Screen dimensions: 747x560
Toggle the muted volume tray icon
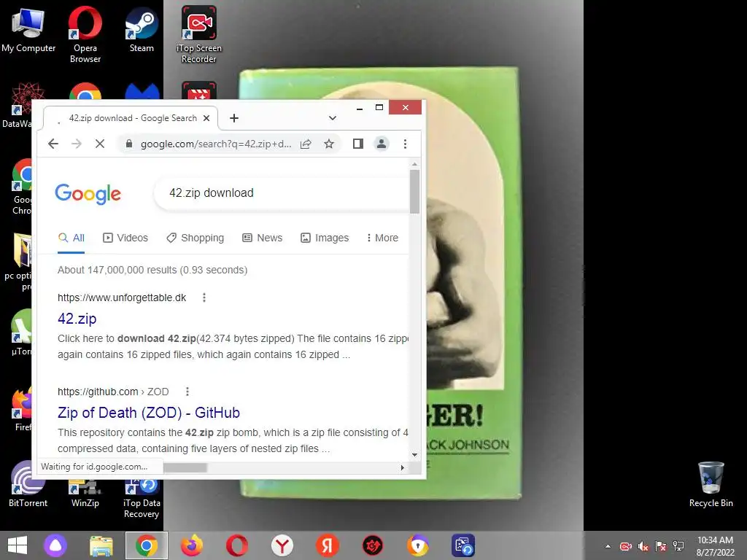pyautogui.click(x=643, y=546)
